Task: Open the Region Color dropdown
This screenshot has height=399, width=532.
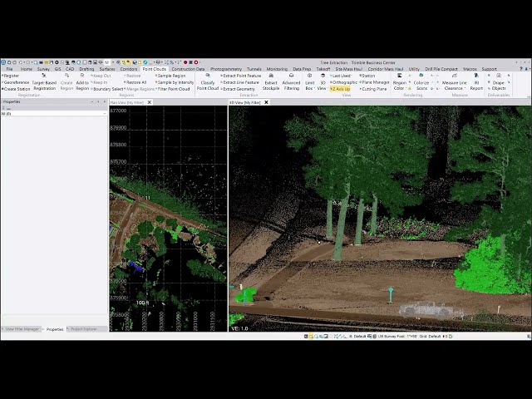Action: tap(400, 82)
